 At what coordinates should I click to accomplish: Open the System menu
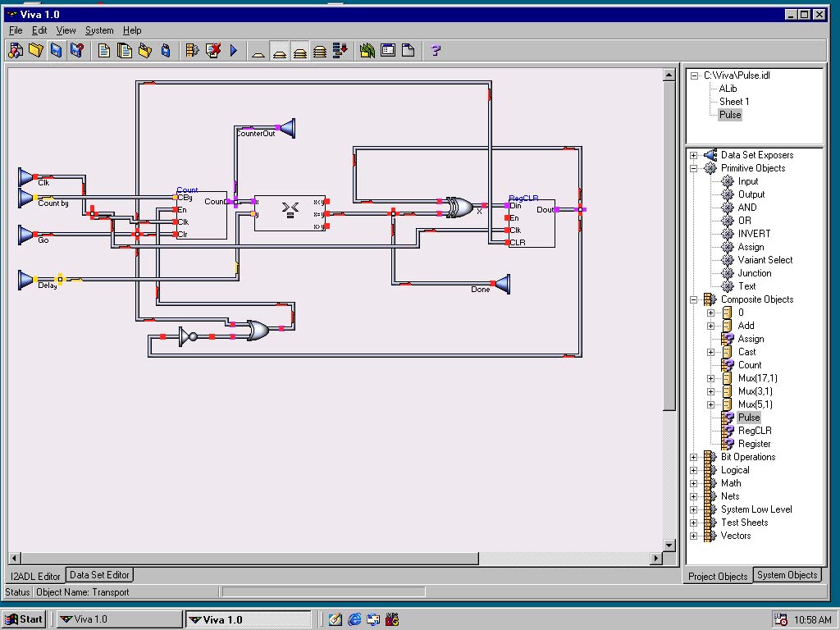99,30
